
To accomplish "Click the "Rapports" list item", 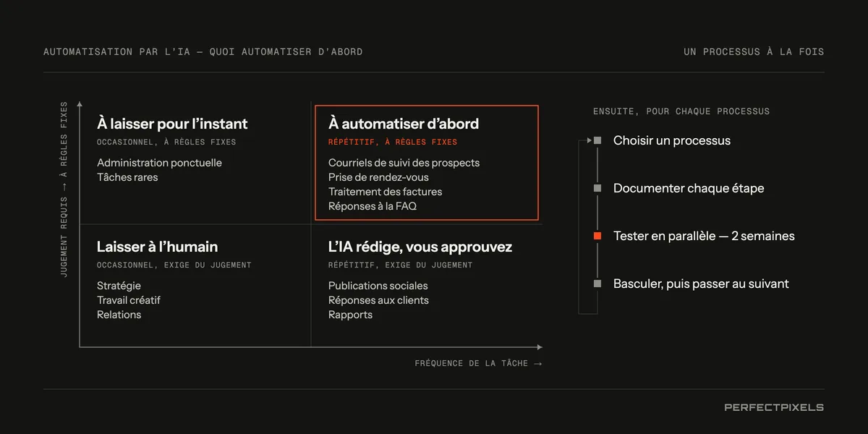I will pyautogui.click(x=350, y=315).
